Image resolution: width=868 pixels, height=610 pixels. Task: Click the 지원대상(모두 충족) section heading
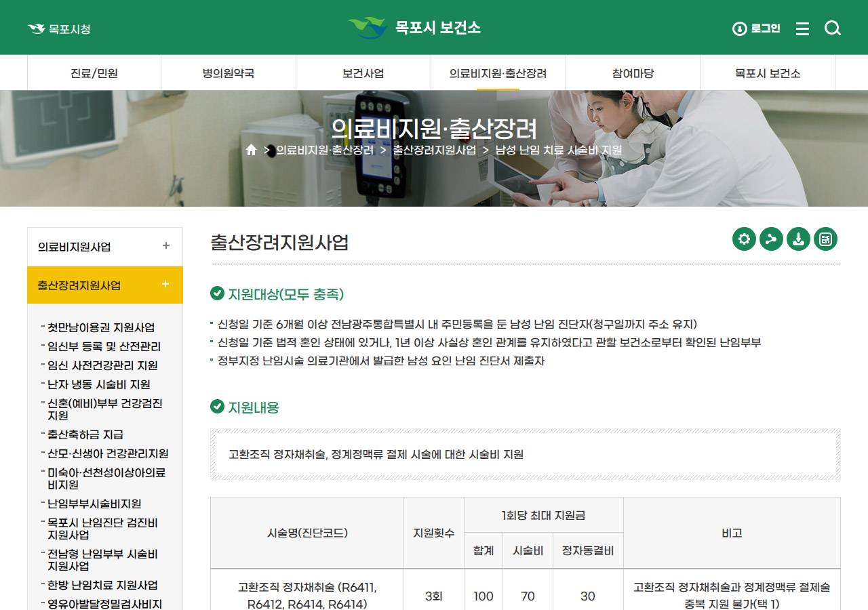pos(286,294)
